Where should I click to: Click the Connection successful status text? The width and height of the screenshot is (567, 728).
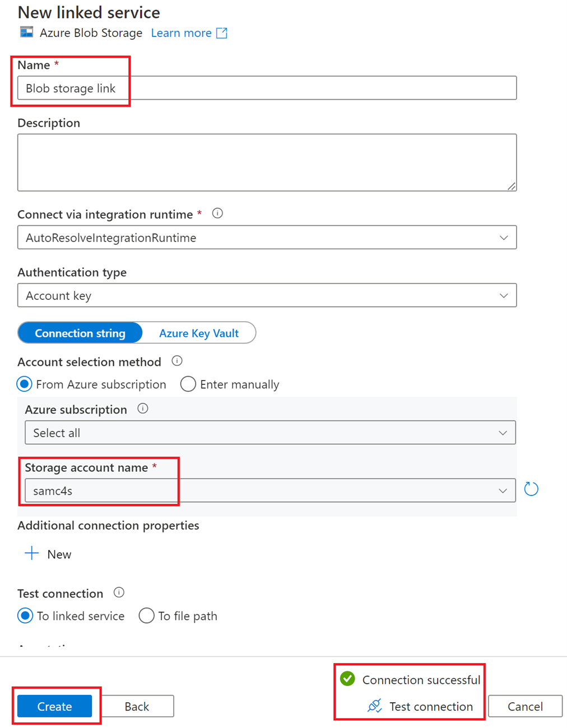point(421,680)
